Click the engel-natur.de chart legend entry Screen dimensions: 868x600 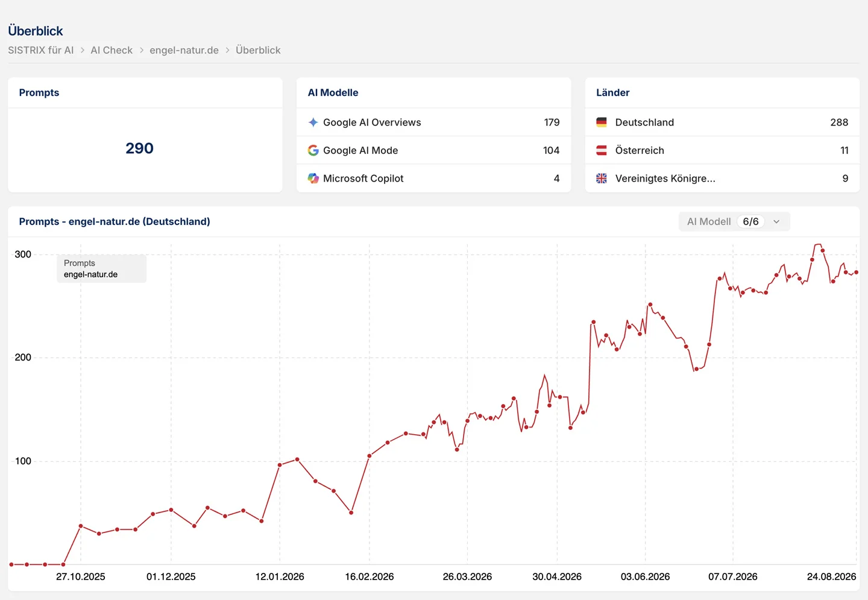pos(90,274)
